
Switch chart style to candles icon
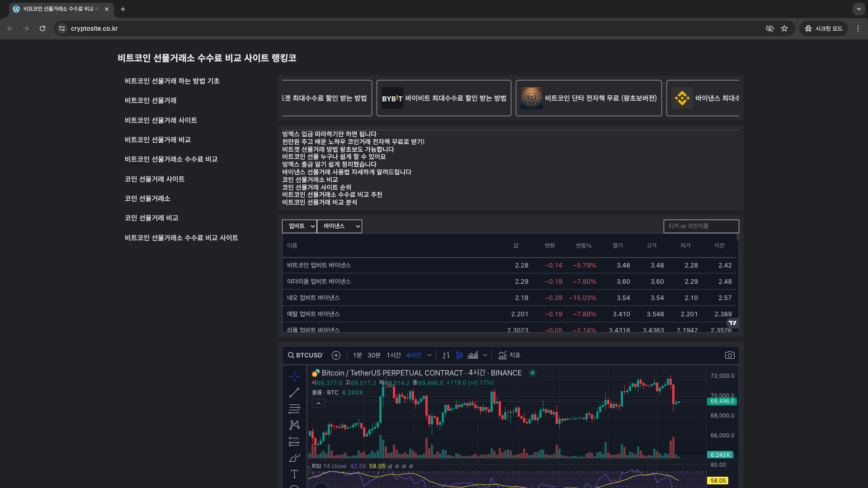pyautogui.click(x=459, y=355)
